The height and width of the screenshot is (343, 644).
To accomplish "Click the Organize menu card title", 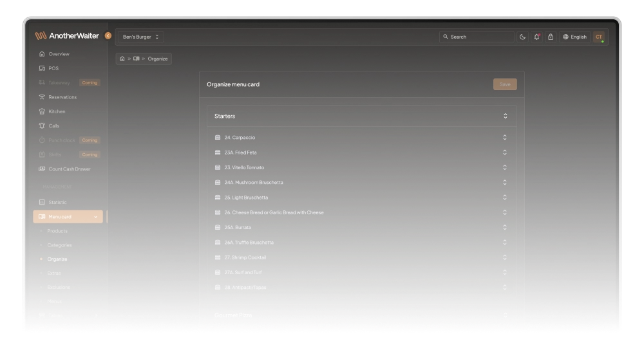I will tap(233, 84).
